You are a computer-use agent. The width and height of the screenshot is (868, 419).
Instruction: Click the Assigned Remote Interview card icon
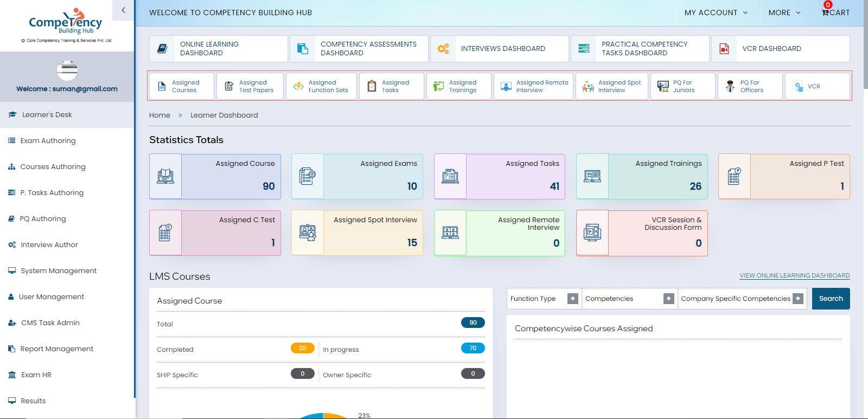click(450, 233)
